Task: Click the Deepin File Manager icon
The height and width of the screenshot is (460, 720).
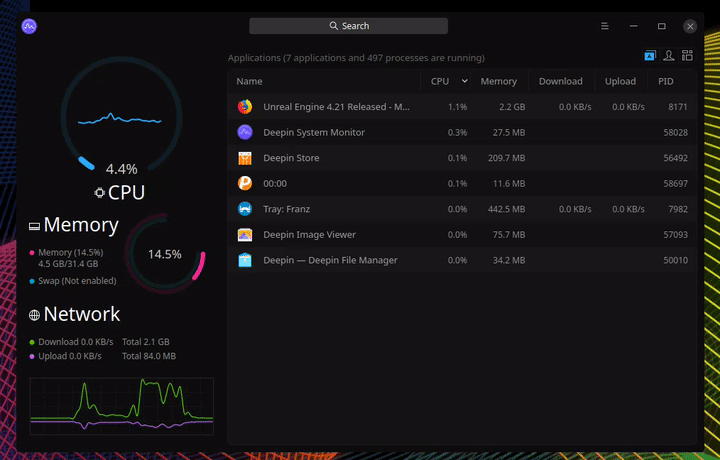Action: tap(245, 260)
